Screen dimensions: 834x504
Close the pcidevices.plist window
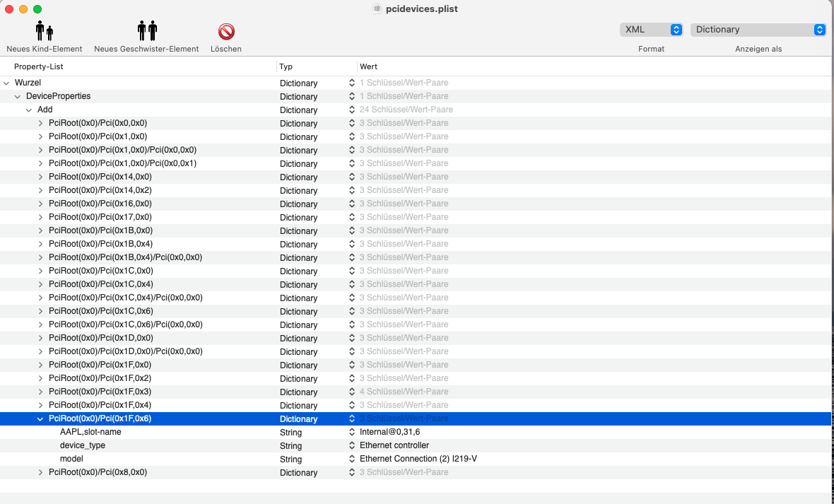[9, 9]
